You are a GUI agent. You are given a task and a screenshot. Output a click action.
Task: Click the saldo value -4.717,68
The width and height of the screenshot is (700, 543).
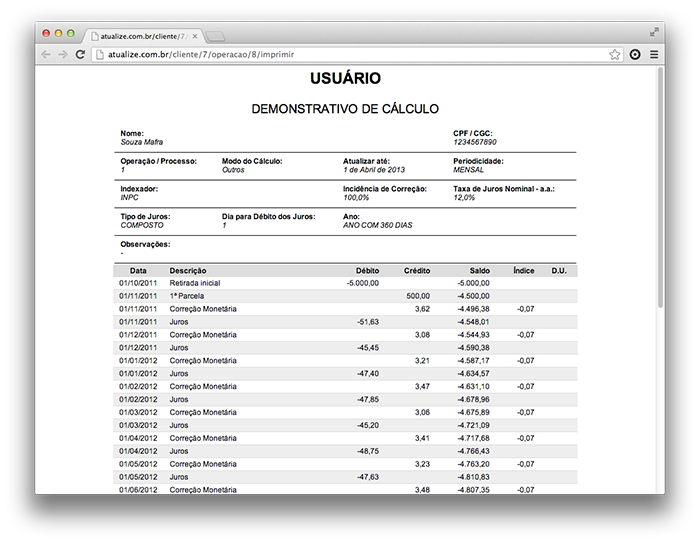click(x=473, y=439)
